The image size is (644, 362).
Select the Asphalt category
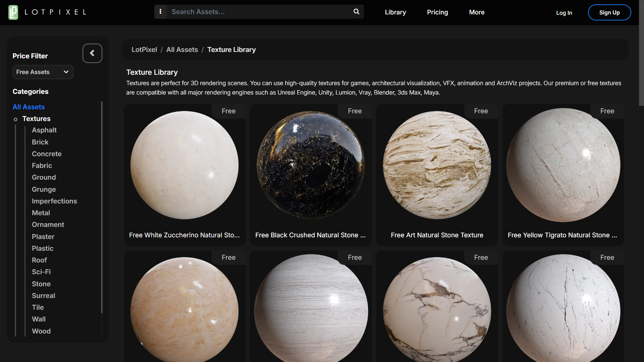(44, 130)
